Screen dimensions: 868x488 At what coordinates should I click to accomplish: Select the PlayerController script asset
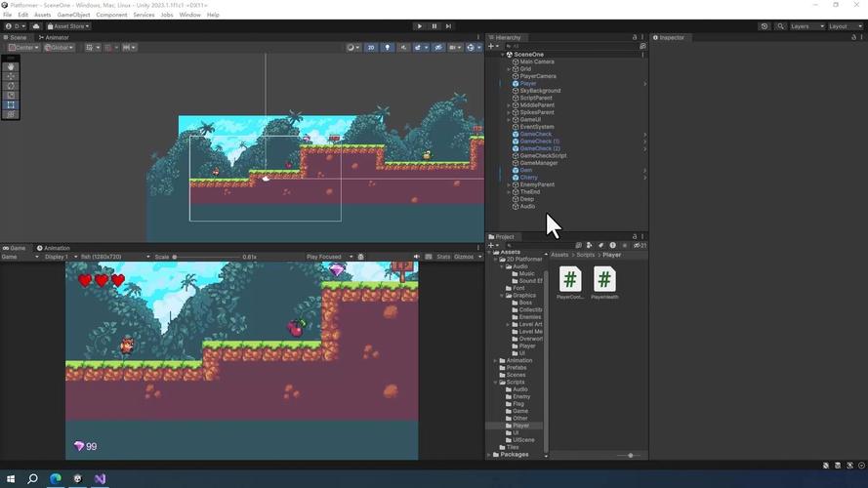click(x=569, y=283)
